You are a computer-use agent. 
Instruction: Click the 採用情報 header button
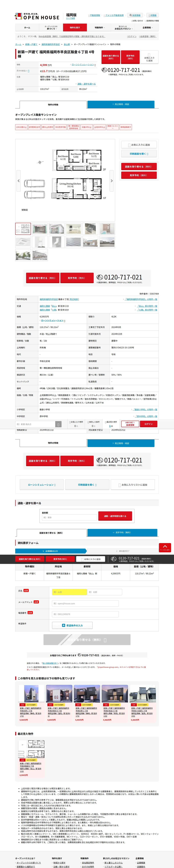click(135, 15)
